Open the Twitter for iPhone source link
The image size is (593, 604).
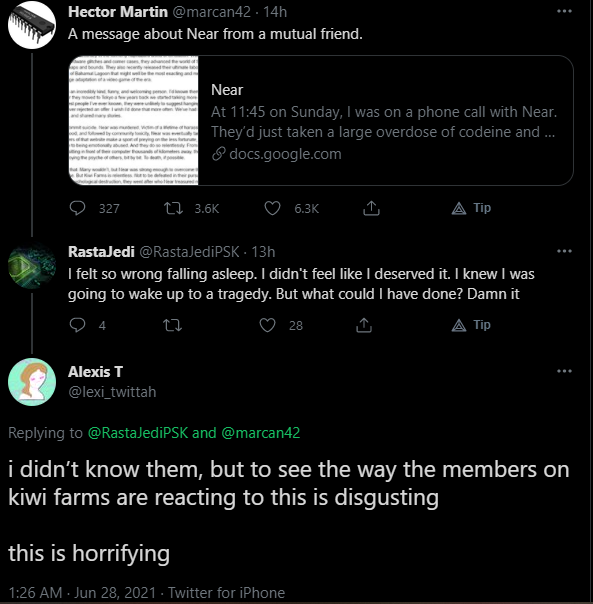pyautogui.click(x=227, y=592)
